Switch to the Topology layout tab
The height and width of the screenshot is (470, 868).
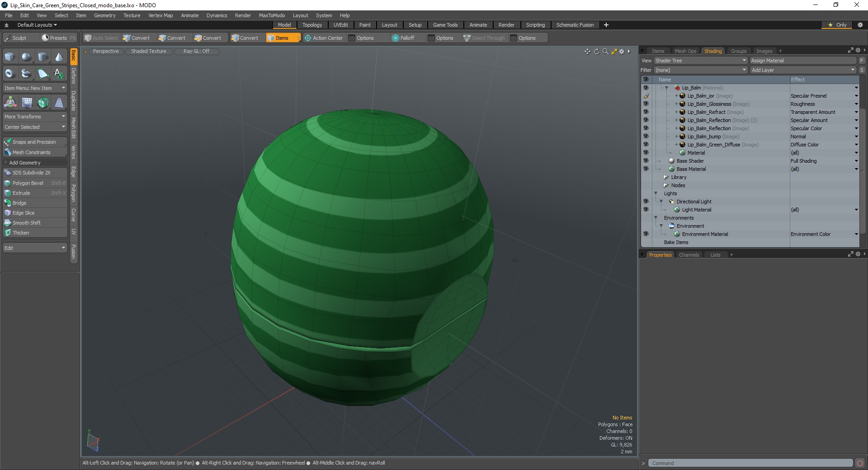click(312, 25)
